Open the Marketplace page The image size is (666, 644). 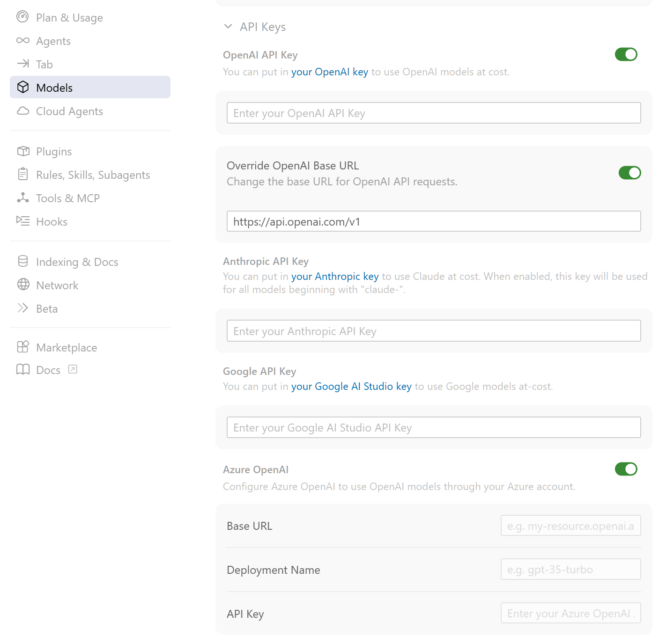[x=90, y=347]
